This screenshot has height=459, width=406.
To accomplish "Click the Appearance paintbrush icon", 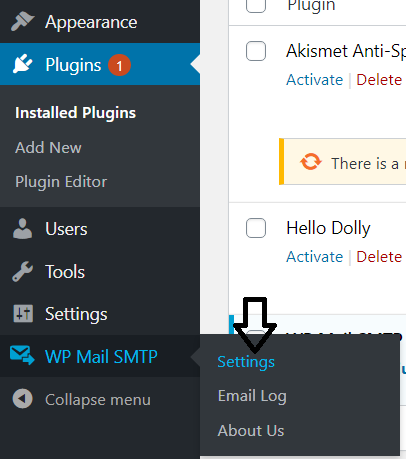I will (x=22, y=22).
